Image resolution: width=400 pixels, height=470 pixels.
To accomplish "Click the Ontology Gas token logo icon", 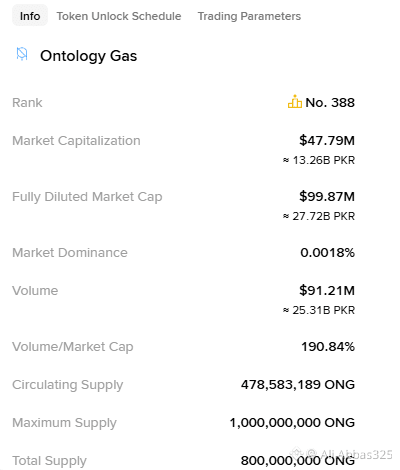I will 22,54.
